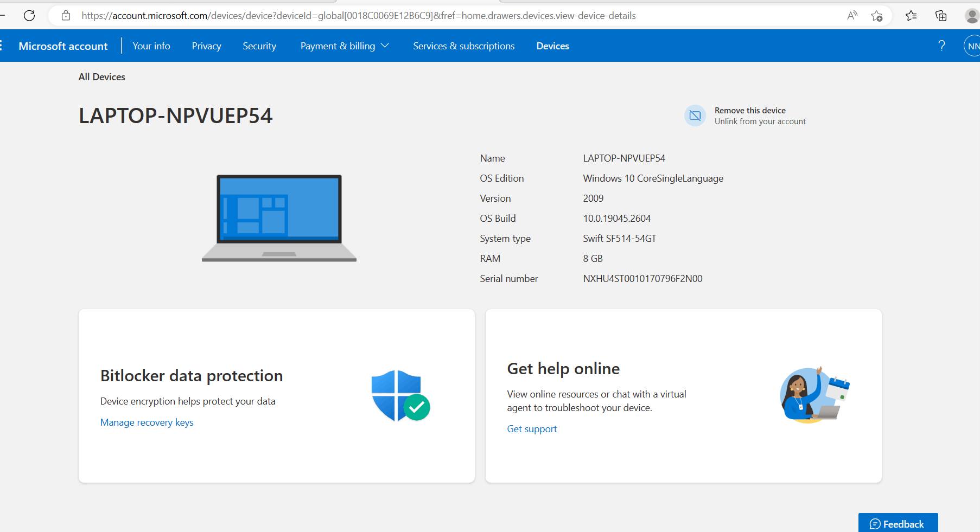Select serial number NXHU4ST0010170796F2N00
The width and height of the screenshot is (980, 532).
coord(642,279)
